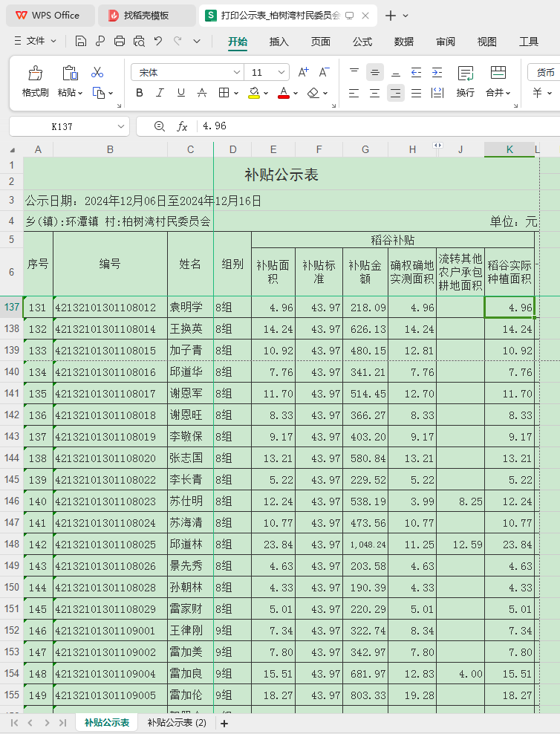560x734 pixels.
Task: Click the Decrease Indent icon
Action: (x=416, y=72)
